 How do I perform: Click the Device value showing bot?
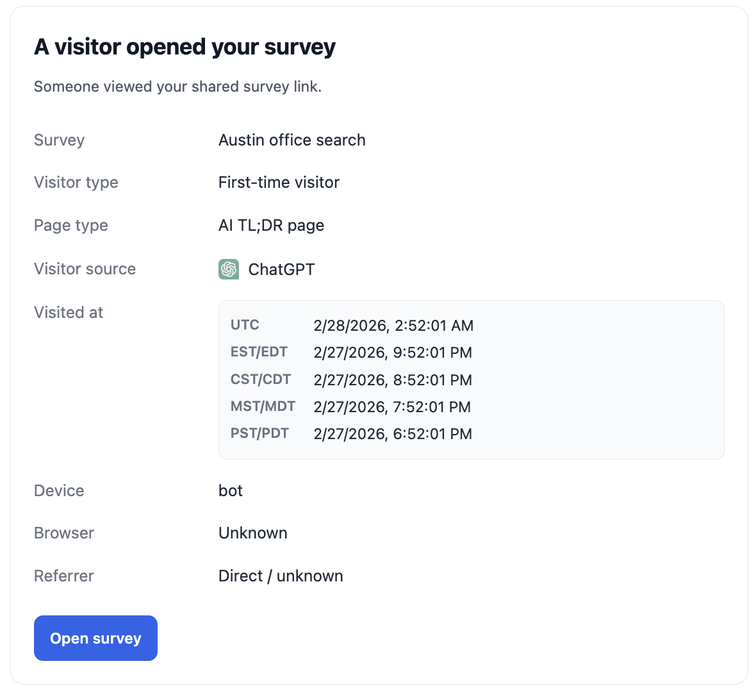click(230, 490)
